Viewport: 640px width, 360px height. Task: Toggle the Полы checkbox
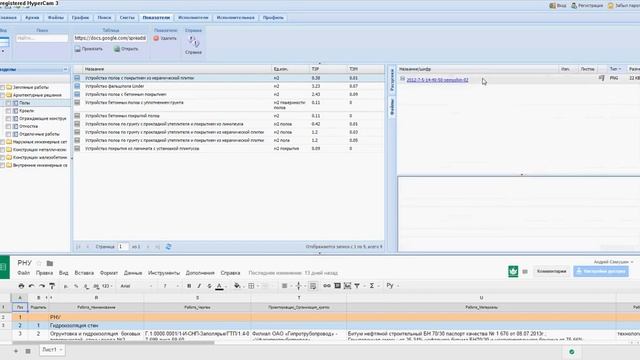8,103
